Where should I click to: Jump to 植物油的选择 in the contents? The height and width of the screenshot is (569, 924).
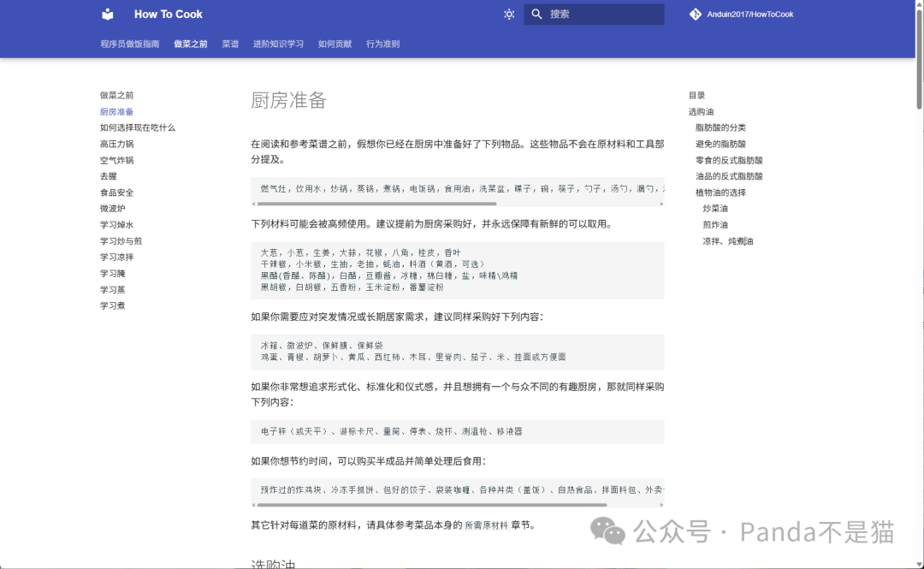tap(720, 193)
